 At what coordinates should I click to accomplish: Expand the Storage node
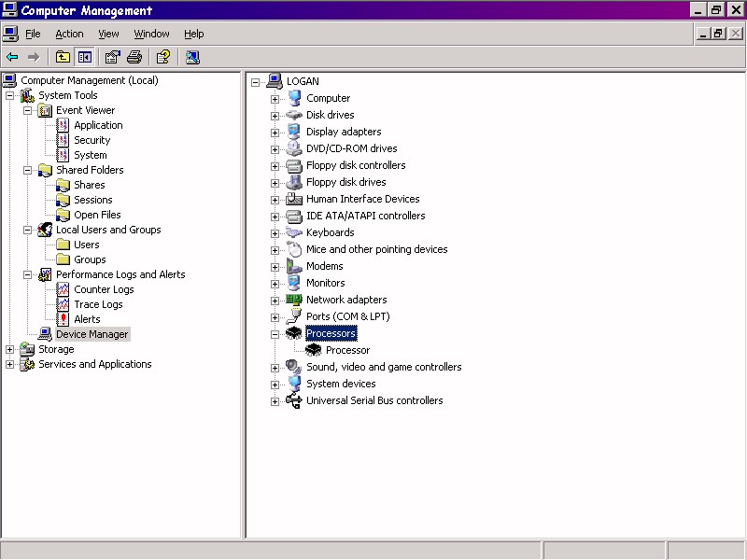(x=9, y=349)
